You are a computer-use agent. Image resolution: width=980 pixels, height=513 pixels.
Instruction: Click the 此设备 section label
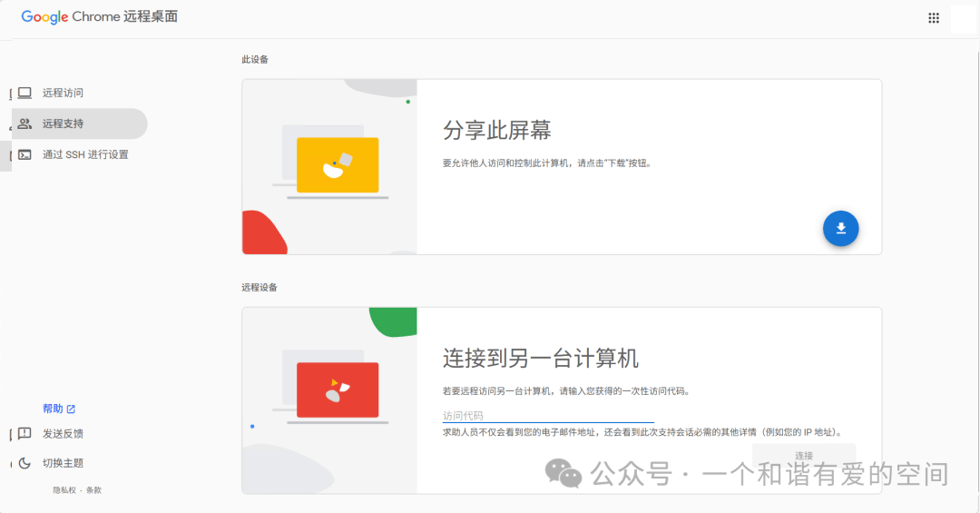[x=255, y=59]
